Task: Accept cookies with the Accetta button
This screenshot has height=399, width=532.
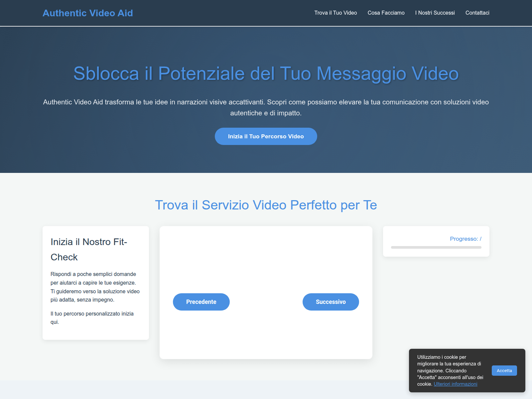Action: [x=504, y=370]
